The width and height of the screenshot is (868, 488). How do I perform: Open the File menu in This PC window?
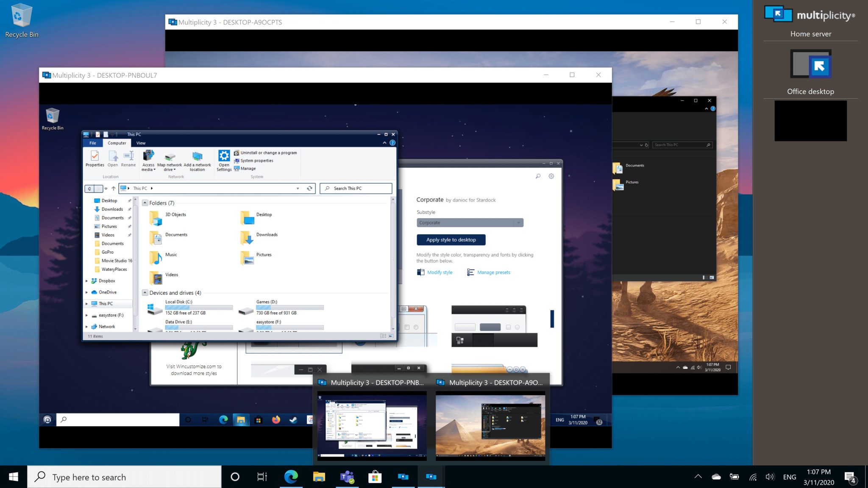(x=93, y=143)
